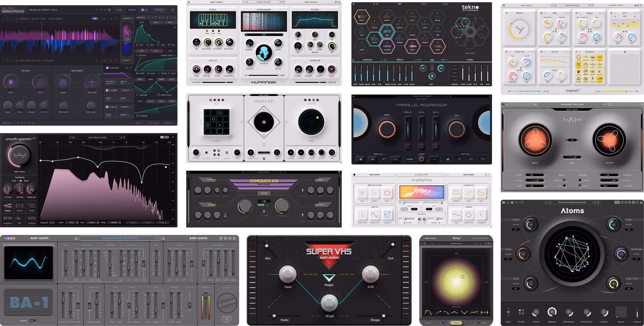This screenshot has height=326, width=644.
Task: Choose the Reverser effect in Transit
Action: [600, 72]
